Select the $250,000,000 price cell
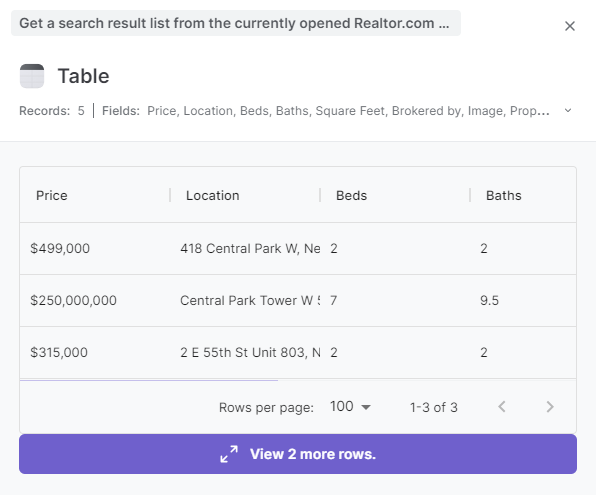Screen dimensions: 596x495 (x=95, y=301)
